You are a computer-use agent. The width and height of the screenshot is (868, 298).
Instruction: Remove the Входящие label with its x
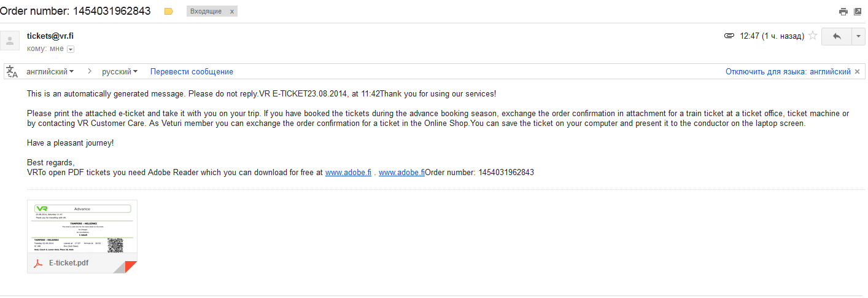(x=231, y=12)
